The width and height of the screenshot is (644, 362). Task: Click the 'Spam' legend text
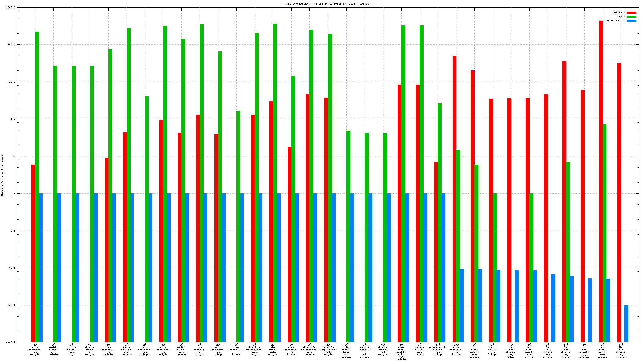click(622, 17)
